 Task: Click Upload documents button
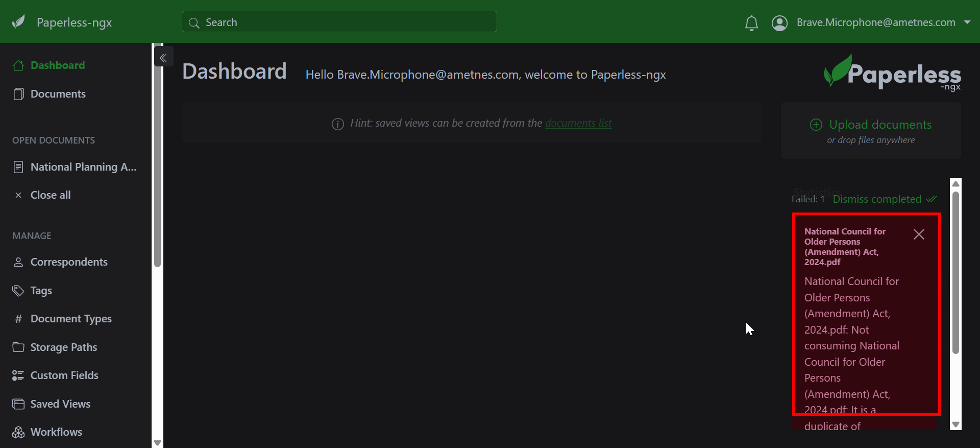[x=879, y=125]
